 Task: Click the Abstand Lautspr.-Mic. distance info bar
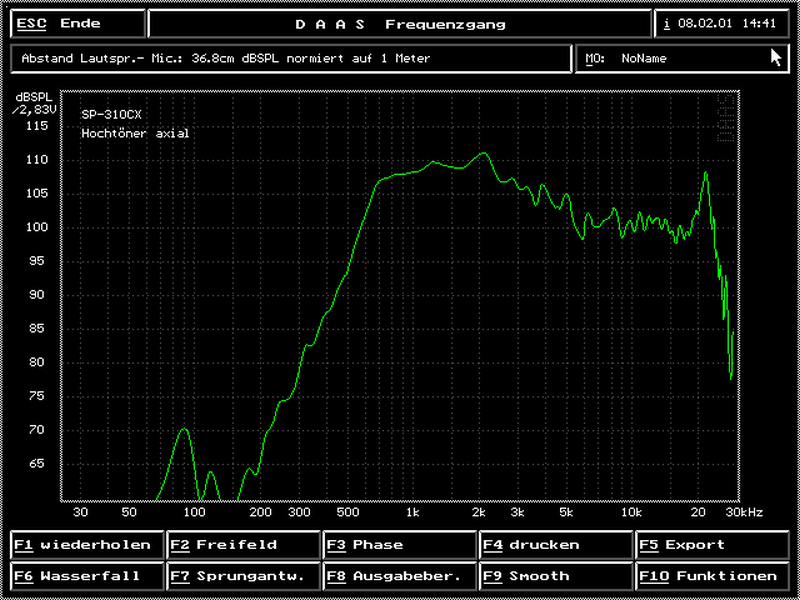point(290,58)
